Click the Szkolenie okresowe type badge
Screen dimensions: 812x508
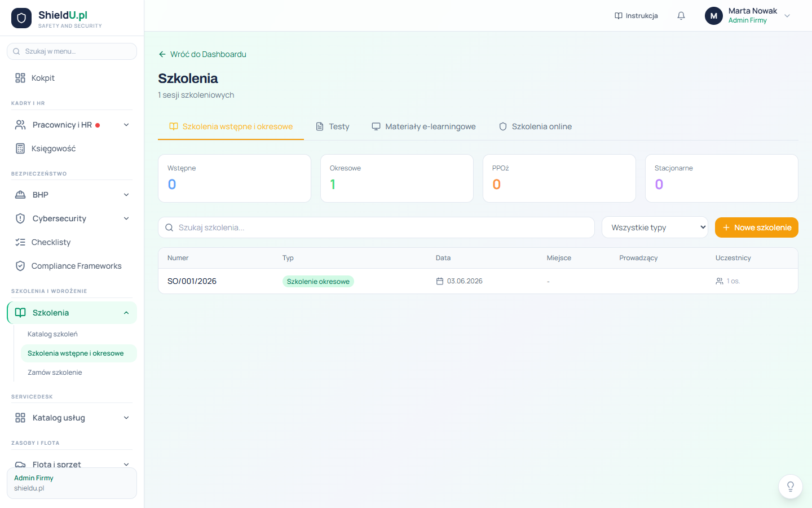(318, 282)
